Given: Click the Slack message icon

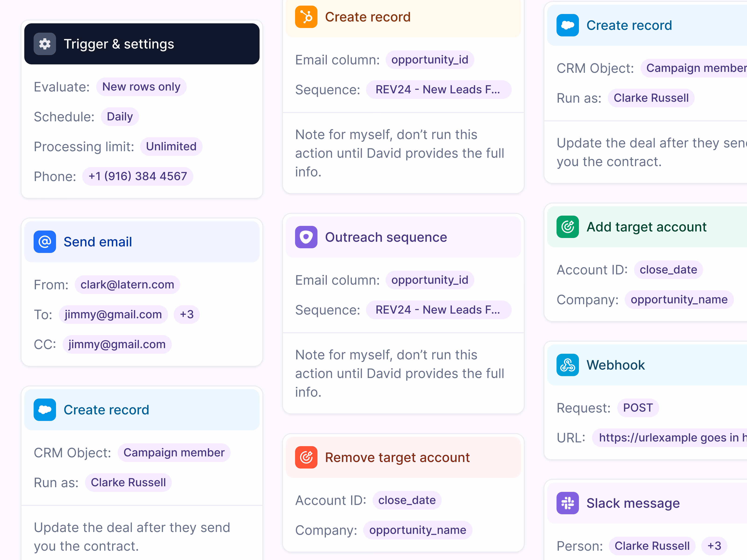Looking at the screenshot, I should 567,503.
